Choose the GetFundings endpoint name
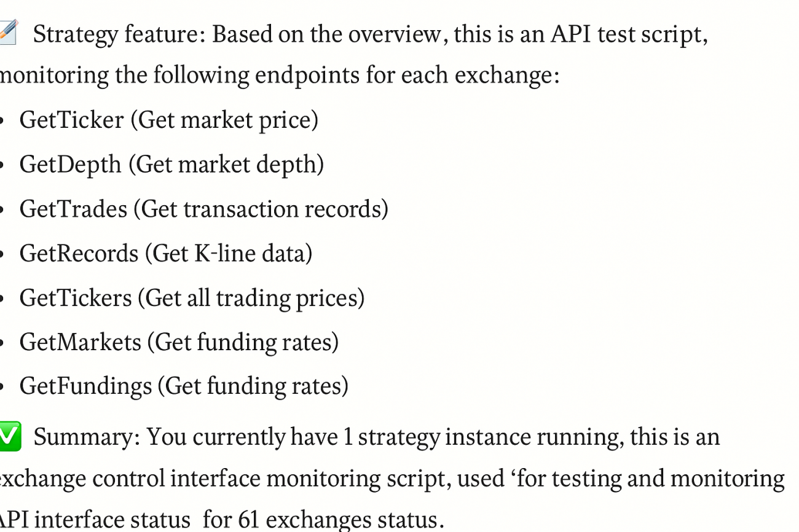Image resolution: width=799 pixels, height=532 pixels. point(85,386)
